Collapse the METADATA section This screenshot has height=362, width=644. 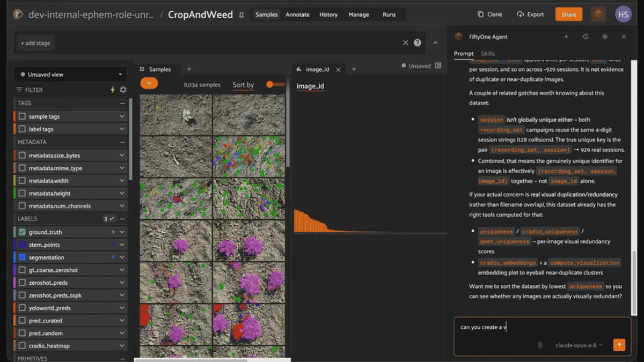coord(122,142)
